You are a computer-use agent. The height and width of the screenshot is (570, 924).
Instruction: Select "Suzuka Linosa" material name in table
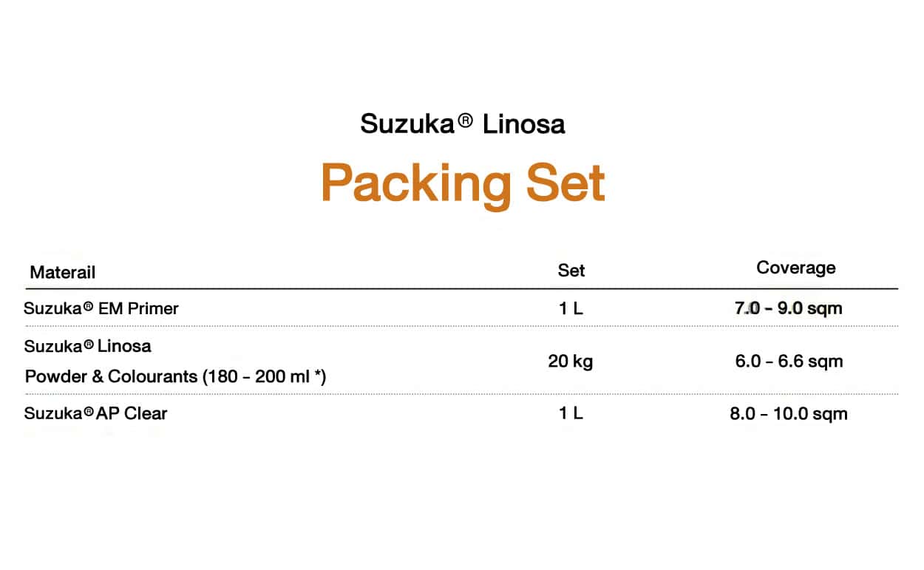pos(88,346)
